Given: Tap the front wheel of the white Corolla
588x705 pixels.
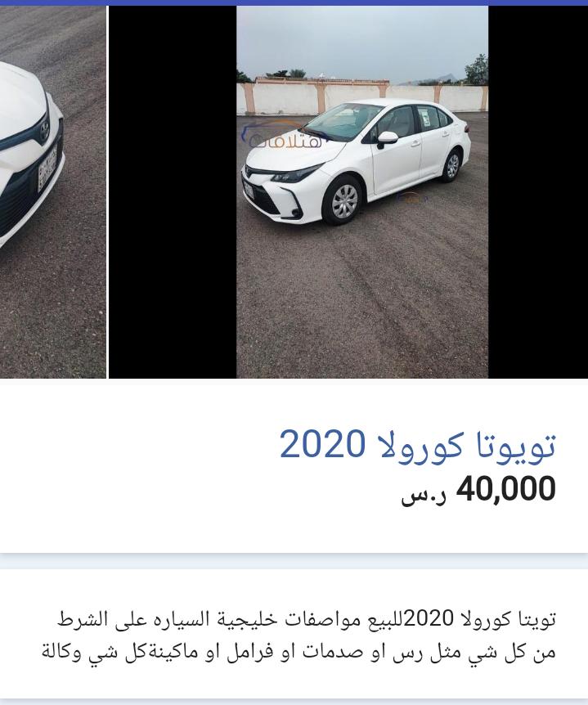Looking at the screenshot, I should [344, 201].
